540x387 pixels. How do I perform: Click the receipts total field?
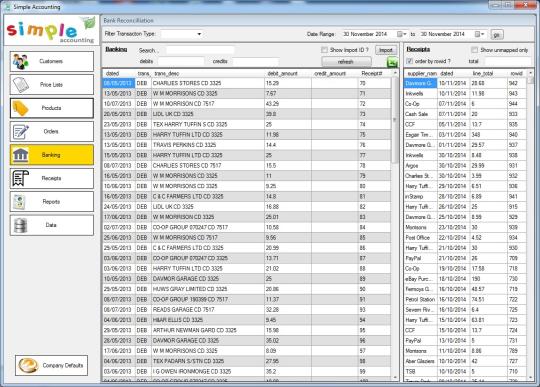[508, 61]
